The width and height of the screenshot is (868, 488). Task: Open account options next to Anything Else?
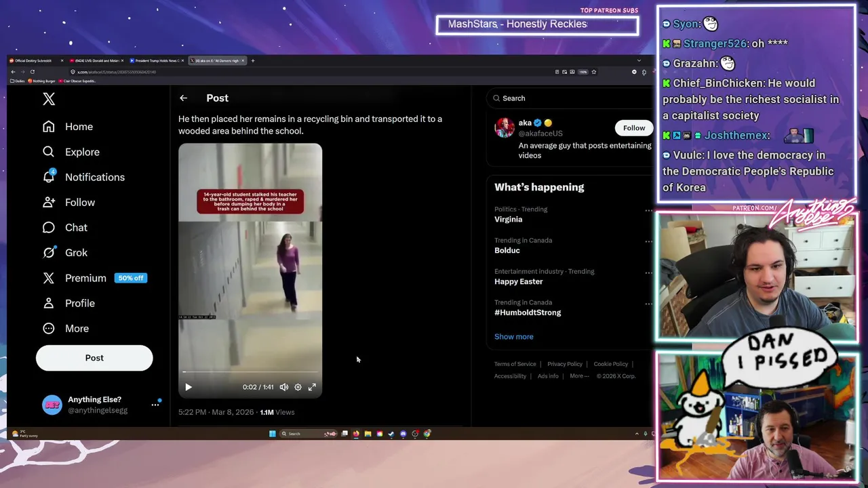(x=155, y=405)
